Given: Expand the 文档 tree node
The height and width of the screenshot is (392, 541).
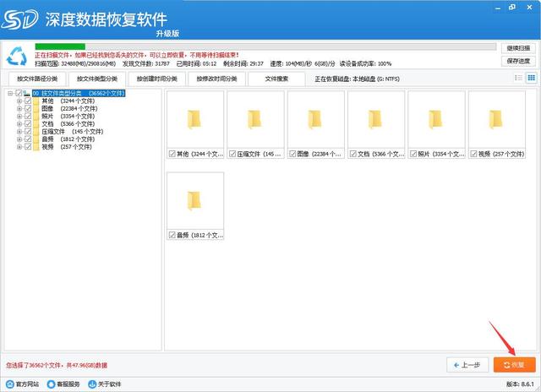Looking at the screenshot, I should click(19, 124).
